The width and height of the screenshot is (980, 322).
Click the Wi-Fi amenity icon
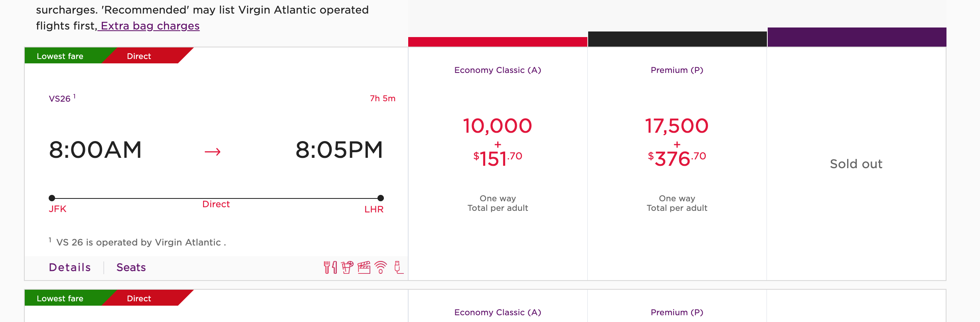[381, 267]
